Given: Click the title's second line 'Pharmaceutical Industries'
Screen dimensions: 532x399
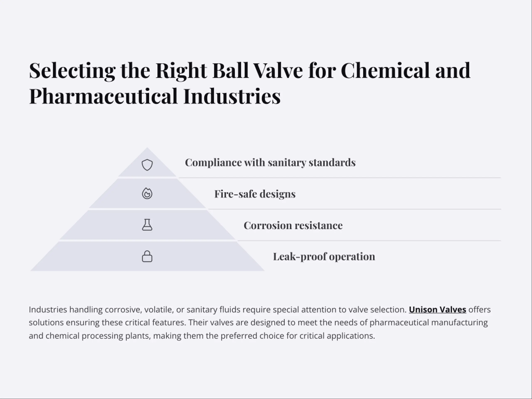Looking at the screenshot, I should coord(155,96).
